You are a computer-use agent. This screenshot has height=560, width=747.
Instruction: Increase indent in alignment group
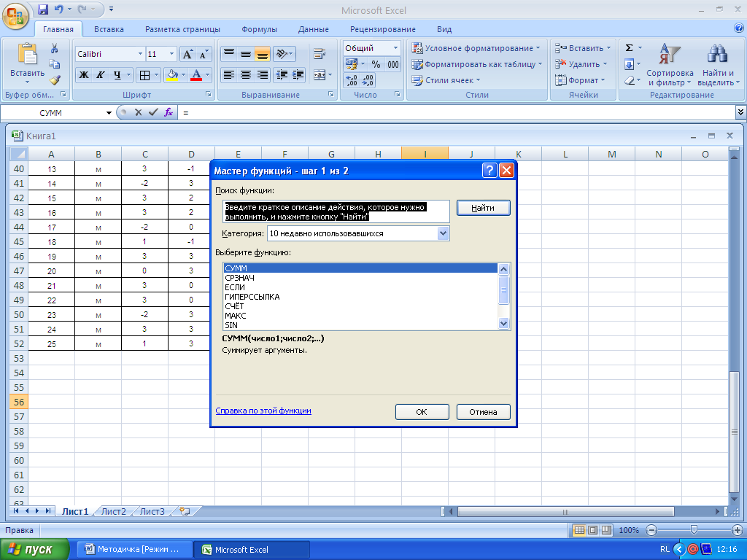[298, 75]
